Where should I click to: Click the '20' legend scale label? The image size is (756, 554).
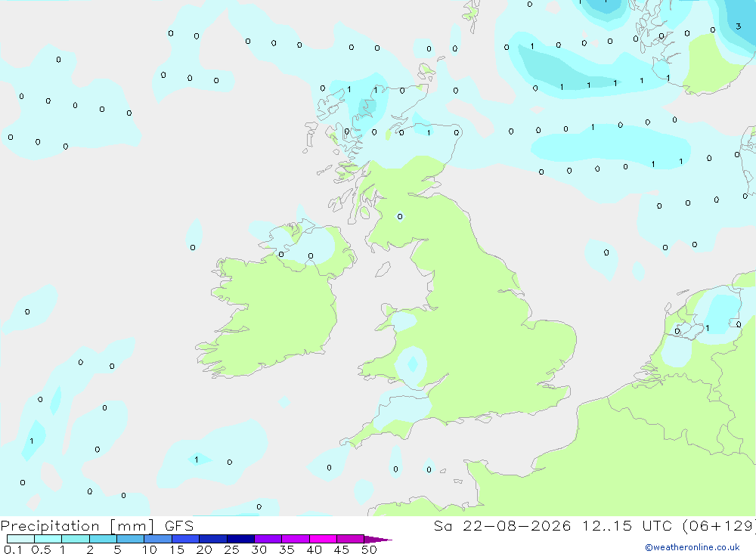(204, 549)
